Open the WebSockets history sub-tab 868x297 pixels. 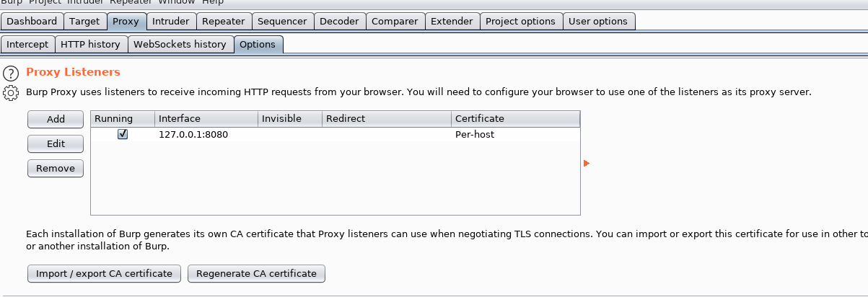[x=180, y=44]
